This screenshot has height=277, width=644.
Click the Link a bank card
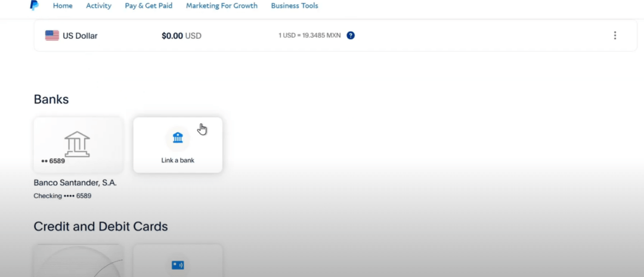(x=178, y=145)
